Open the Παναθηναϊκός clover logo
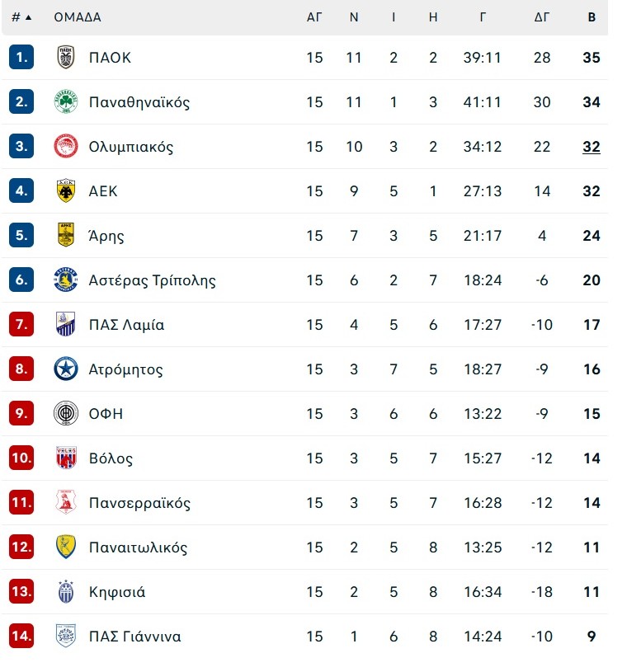 pyautogui.click(x=66, y=101)
